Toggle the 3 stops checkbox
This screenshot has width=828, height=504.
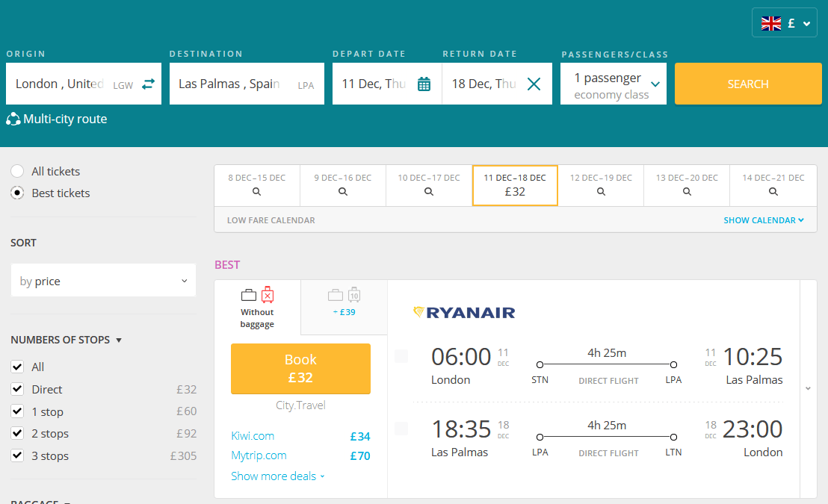pyautogui.click(x=17, y=455)
